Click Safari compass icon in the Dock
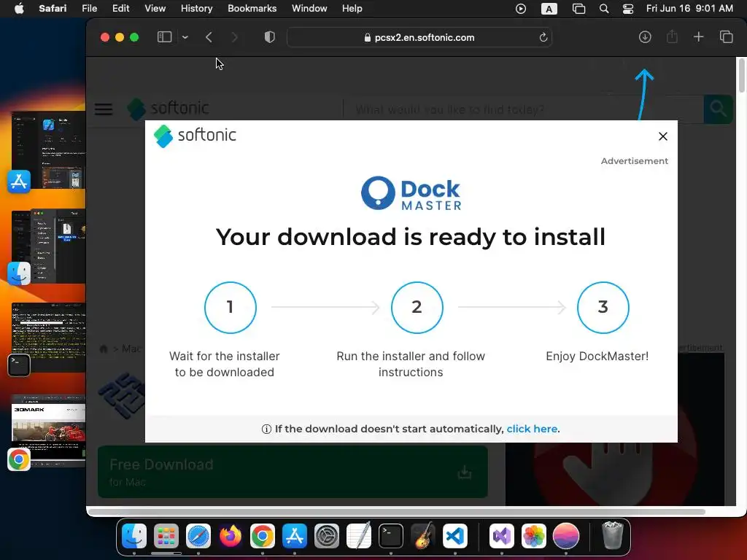Screen dimensions: 747x560 [x=198, y=536]
